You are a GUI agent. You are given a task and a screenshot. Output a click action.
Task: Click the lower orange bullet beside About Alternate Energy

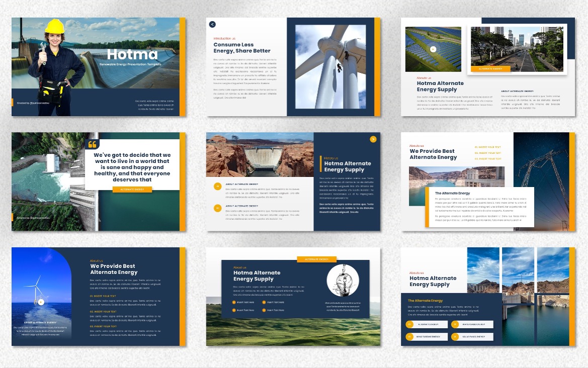[x=217, y=208]
